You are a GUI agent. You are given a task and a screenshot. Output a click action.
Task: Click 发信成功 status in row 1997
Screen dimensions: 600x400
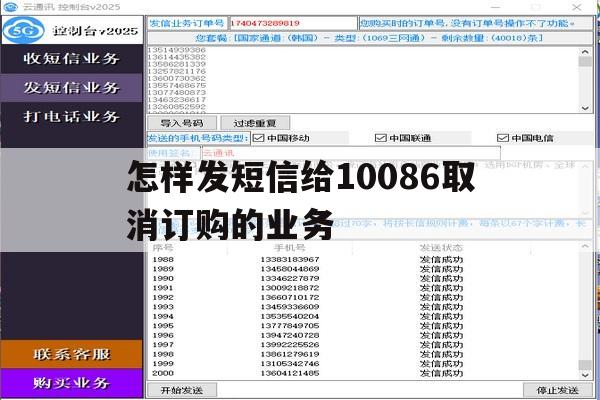pyautogui.click(x=441, y=344)
